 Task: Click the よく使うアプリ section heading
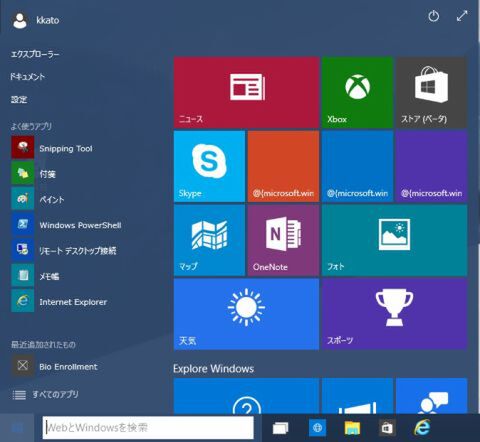[x=31, y=126]
